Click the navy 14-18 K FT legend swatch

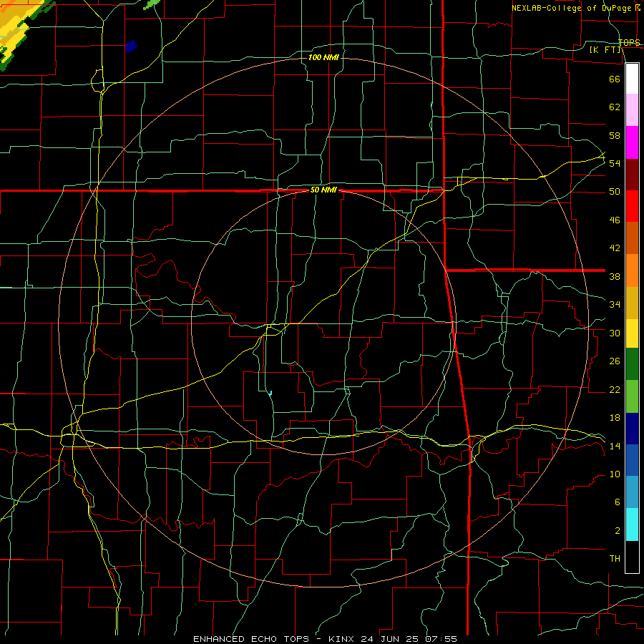(632, 429)
